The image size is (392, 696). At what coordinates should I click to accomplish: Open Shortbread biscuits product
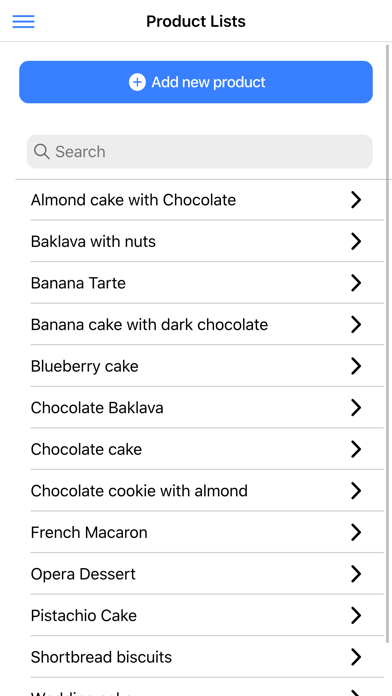207,657
